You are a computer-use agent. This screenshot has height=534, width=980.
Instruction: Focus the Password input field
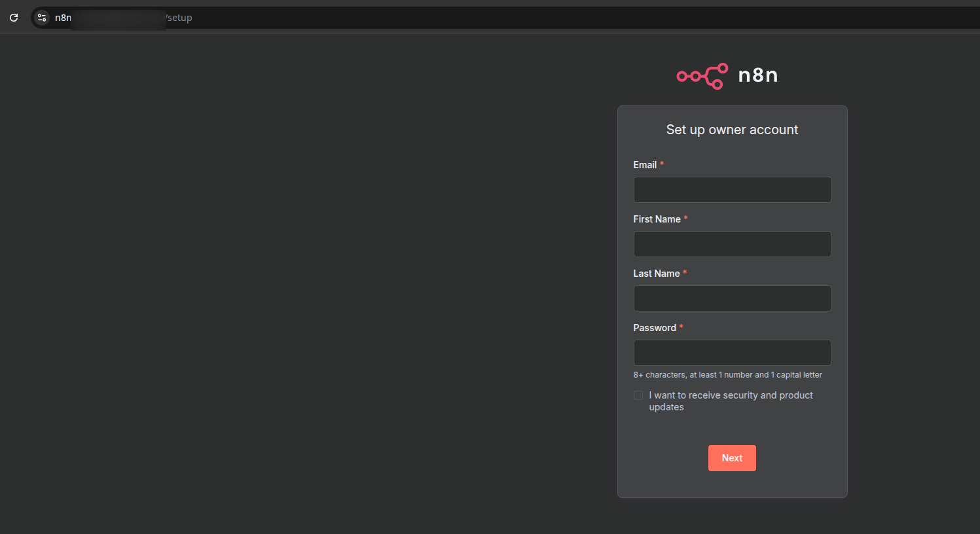point(732,353)
